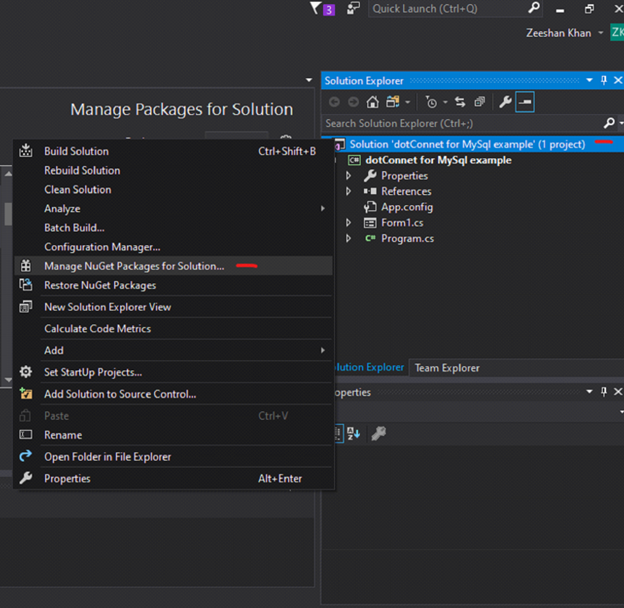
Task: Toggle Categorized view in Properties panel
Action: [338, 433]
